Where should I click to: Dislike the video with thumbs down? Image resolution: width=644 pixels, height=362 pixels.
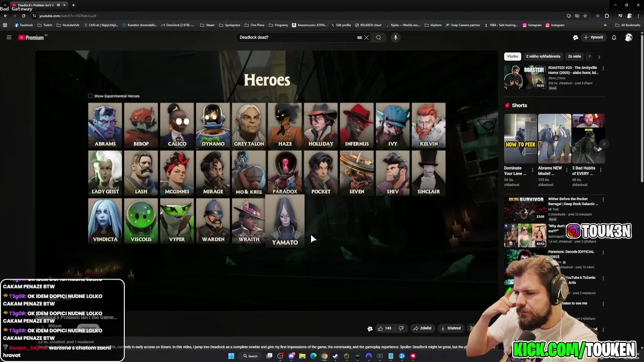[401, 328]
